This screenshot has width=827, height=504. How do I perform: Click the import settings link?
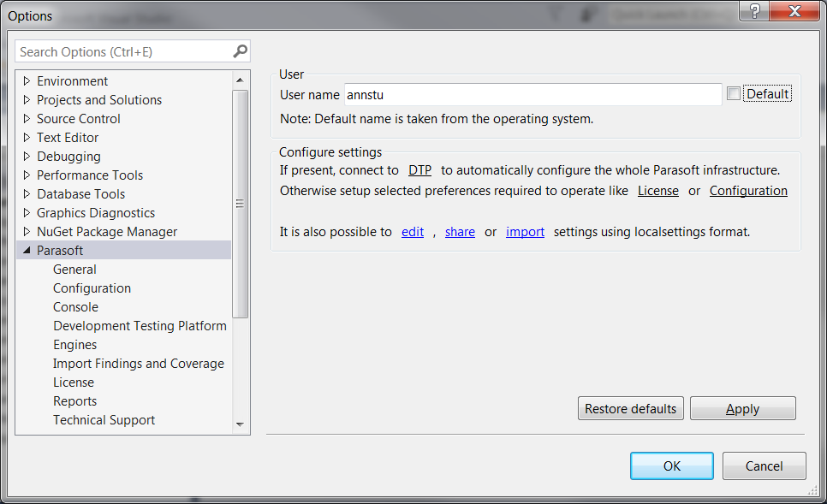click(526, 232)
